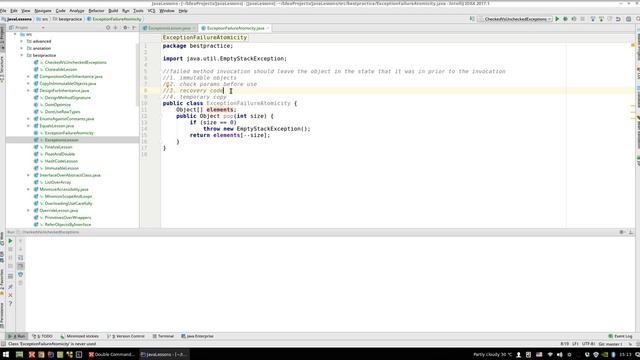Close the ExceptionFailureAtomicity.java tab
This screenshot has width=640, height=360.
268,28
